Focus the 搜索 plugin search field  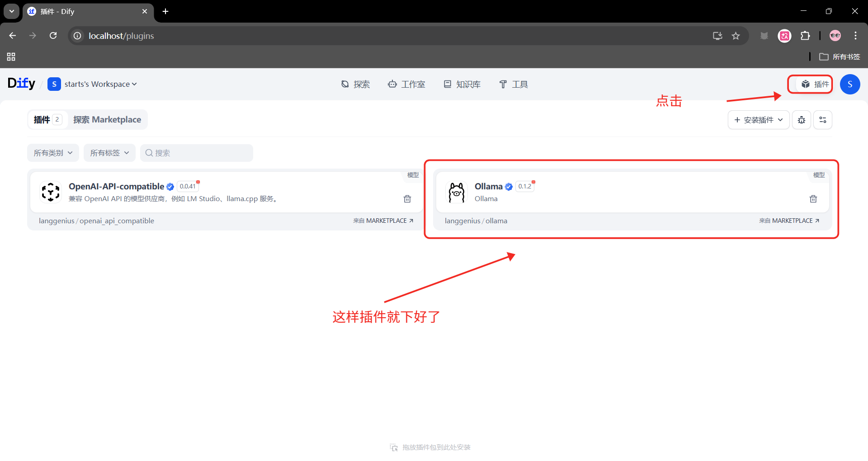point(197,153)
